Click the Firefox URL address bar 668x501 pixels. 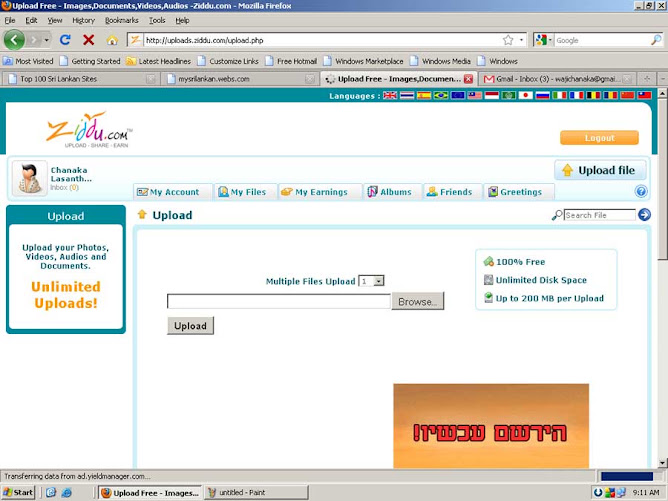[x=322, y=40]
